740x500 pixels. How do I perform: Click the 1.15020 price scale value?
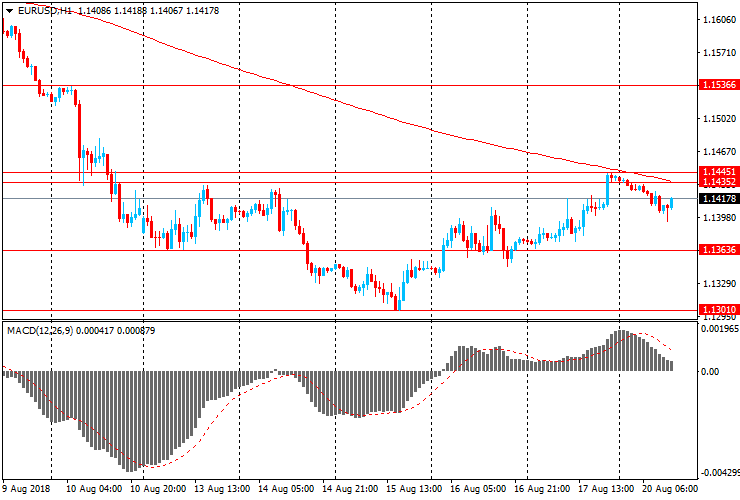click(x=719, y=119)
